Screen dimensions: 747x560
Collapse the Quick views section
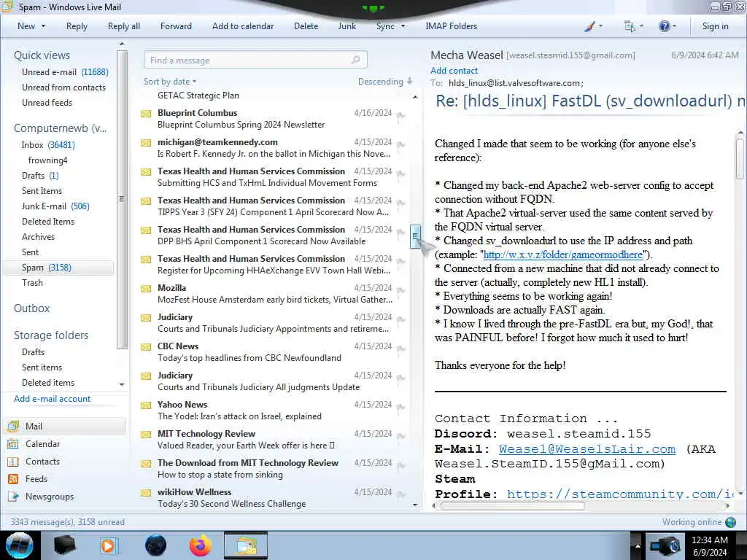(42, 55)
